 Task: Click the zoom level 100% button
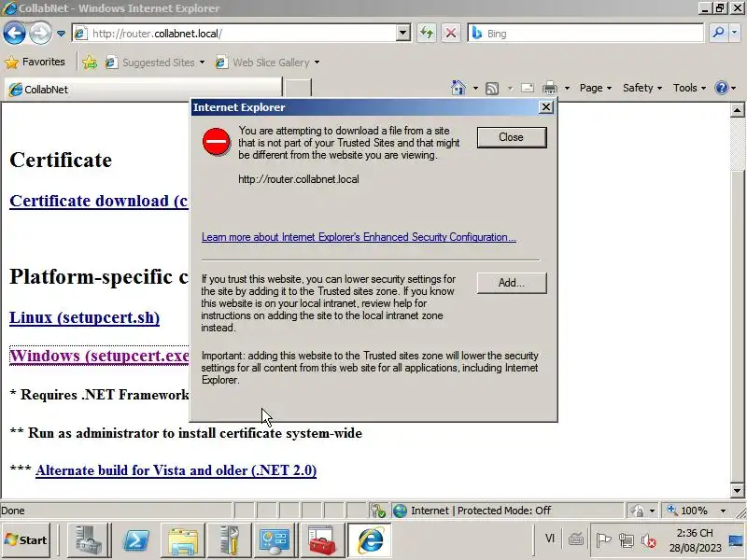coord(688,511)
